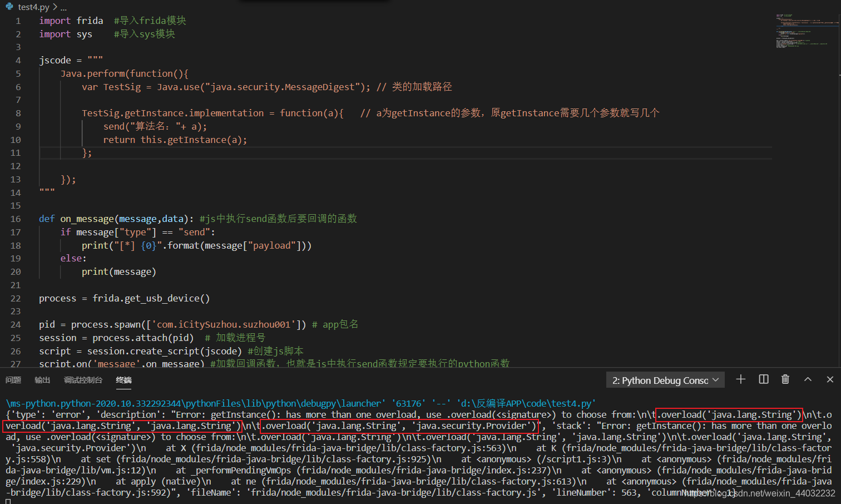Click launcher path line in terminal
Viewport: 841px width, 504px height.
[x=301, y=403]
